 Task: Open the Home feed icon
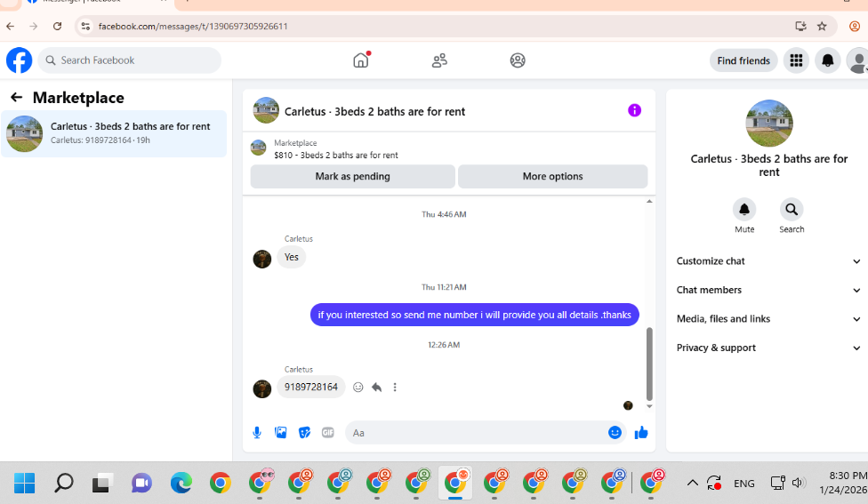(x=361, y=60)
